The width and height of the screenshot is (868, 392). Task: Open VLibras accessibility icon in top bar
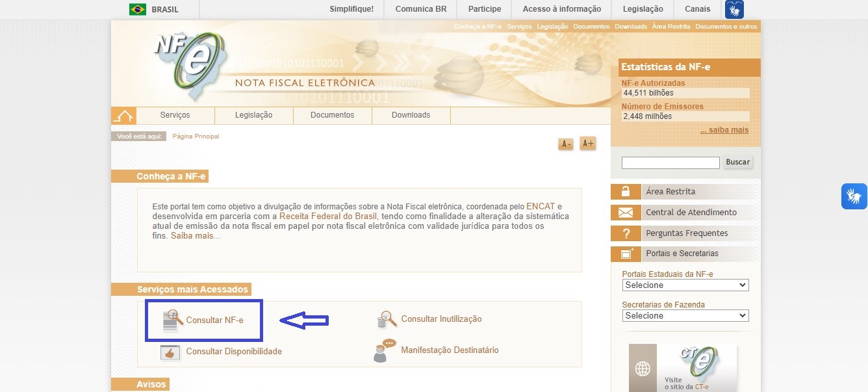coord(734,9)
